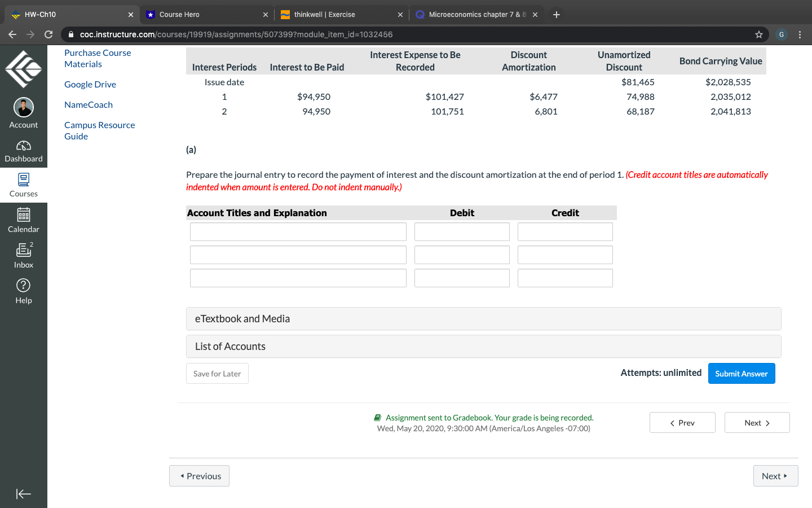
Task: Click the browser address bar URL
Action: pyautogui.click(x=236, y=34)
